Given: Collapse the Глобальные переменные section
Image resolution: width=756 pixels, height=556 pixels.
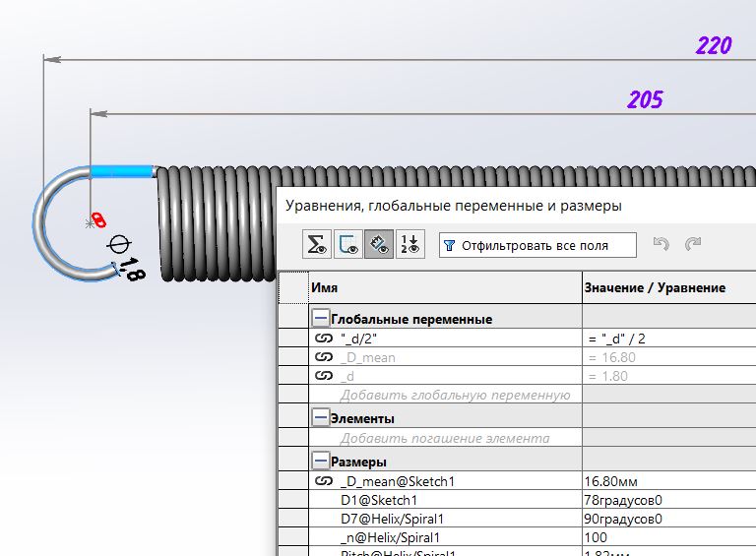Looking at the screenshot, I should click(320, 319).
